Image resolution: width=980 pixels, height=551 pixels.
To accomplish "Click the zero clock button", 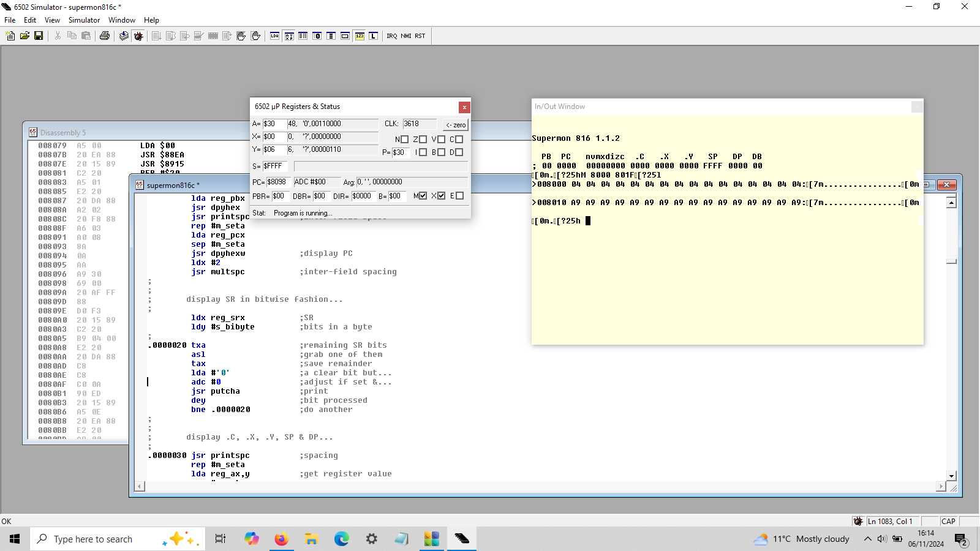I will click(455, 125).
